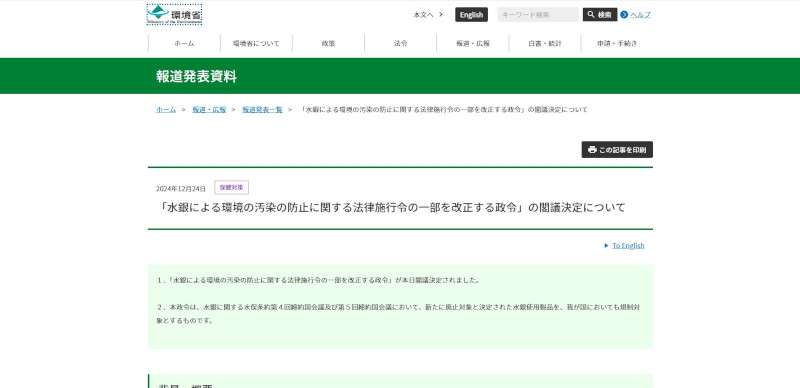Go to 報道・広報 in the breadcrumb
Viewport: 800px width, 388px height.
(x=209, y=110)
